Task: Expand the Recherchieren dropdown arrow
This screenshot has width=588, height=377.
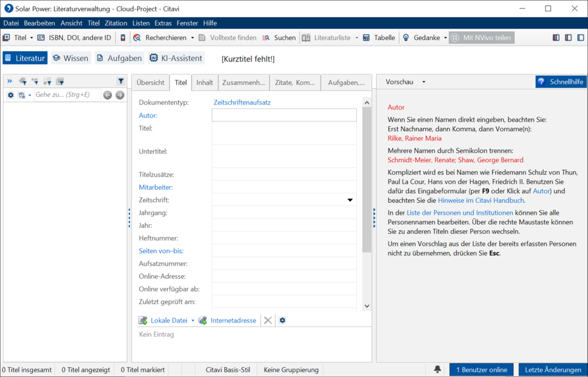Action: 192,38
